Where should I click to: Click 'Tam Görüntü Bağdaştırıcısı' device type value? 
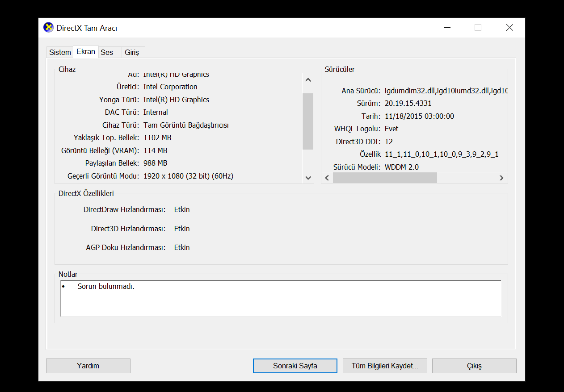tap(186, 125)
